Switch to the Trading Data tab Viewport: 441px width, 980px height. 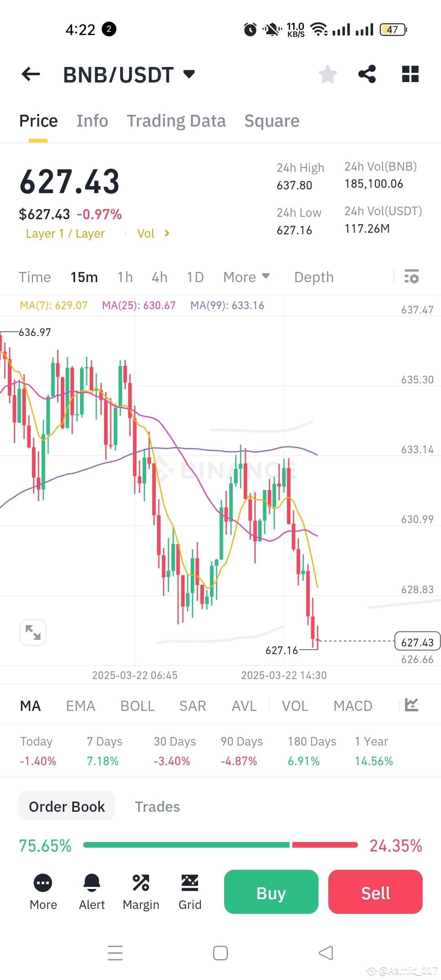(176, 120)
